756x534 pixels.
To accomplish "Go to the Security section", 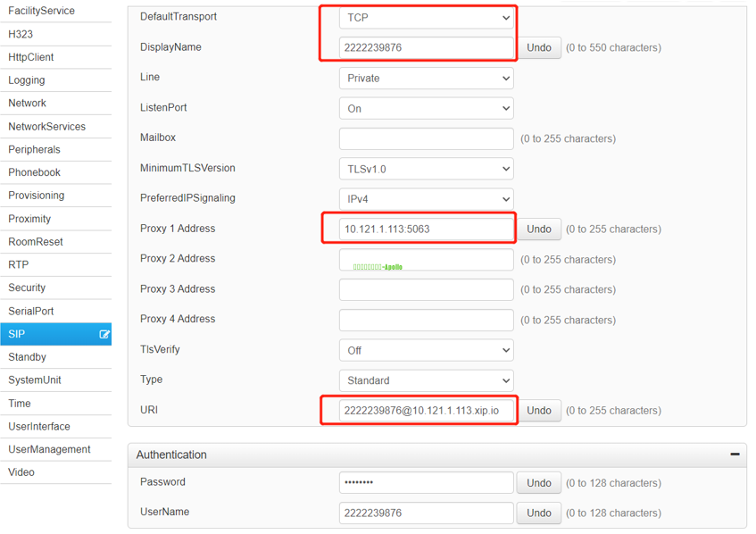I will (x=27, y=288).
